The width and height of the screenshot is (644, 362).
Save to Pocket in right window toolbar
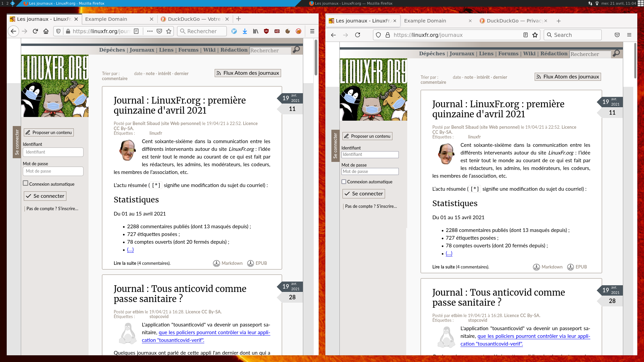(617, 35)
